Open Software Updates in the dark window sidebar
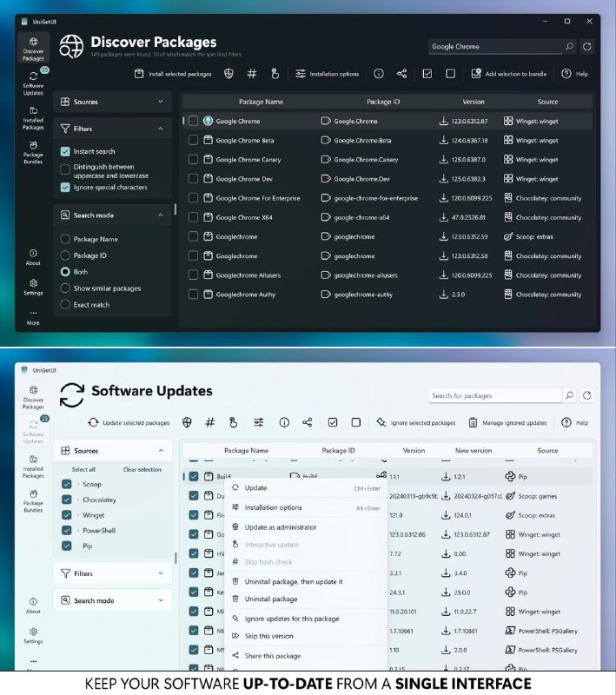The width and height of the screenshot is (616, 695). pos(33,83)
